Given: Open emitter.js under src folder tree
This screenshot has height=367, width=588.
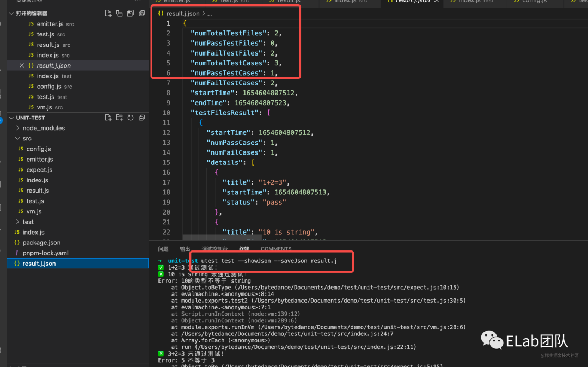Looking at the screenshot, I should point(78,160).
